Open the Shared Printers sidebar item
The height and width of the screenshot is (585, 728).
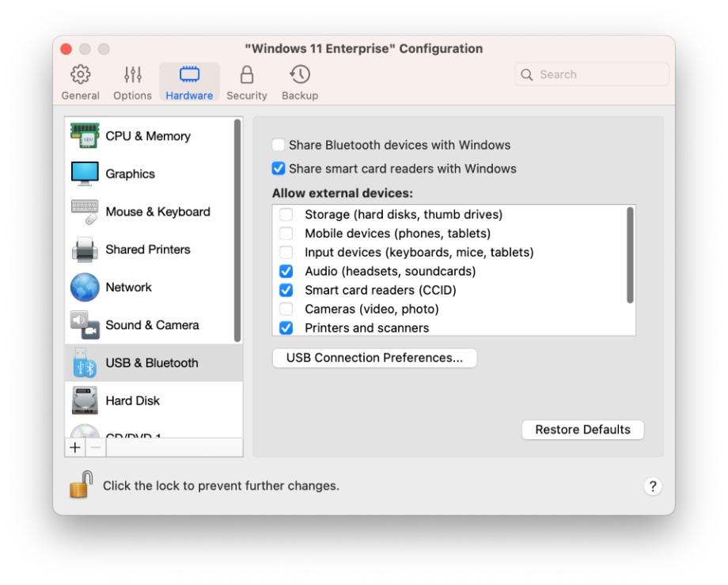[x=148, y=249]
